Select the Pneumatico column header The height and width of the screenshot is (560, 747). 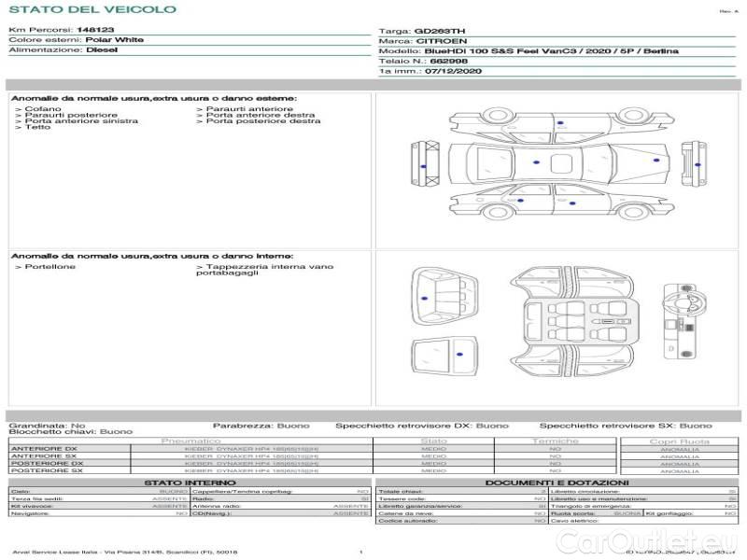point(191,441)
